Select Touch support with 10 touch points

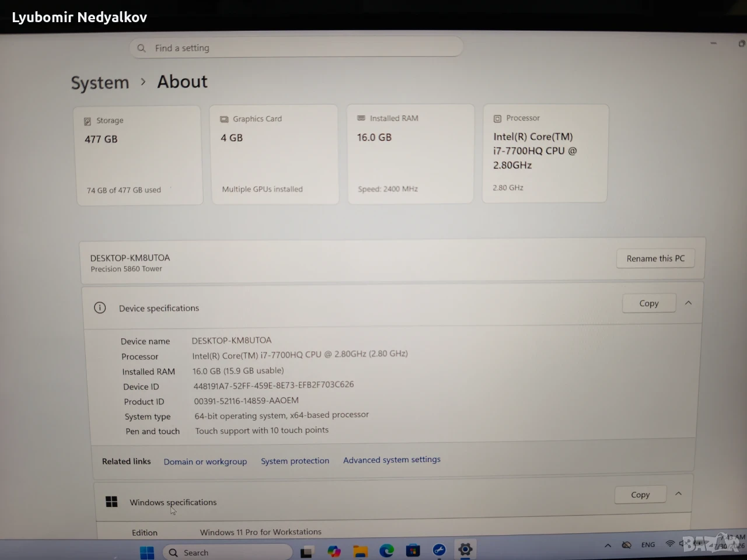[x=262, y=430]
